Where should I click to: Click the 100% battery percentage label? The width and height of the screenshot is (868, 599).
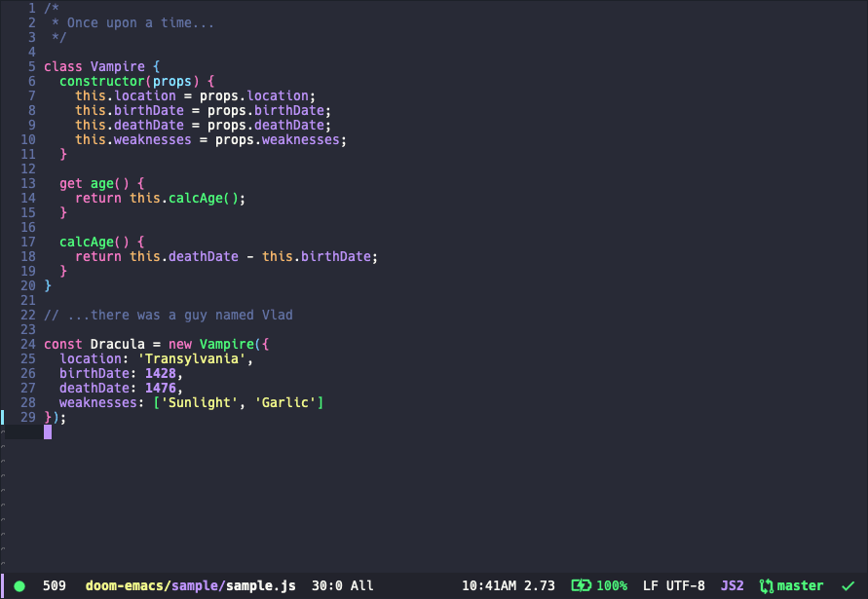click(x=614, y=585)
